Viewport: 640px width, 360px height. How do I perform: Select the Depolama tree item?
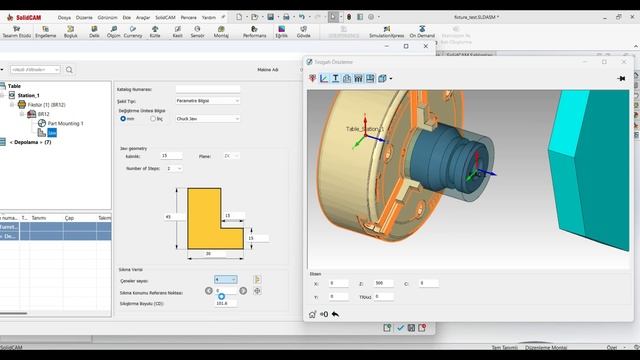(x=30, y=142)
